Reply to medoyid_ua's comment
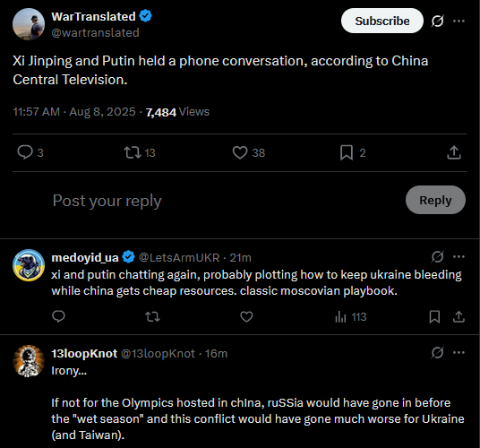Image resolution: width=480 pixels, height=448 pixels. coord(58,316)
